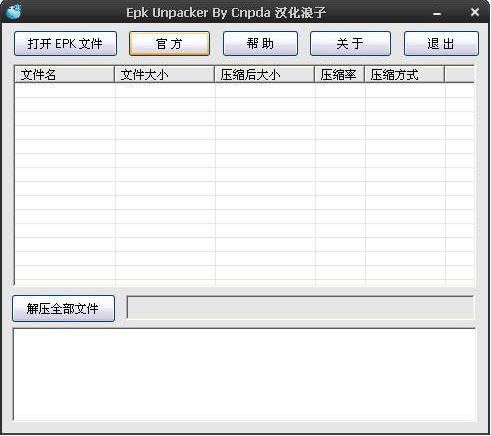Viewport: 491px width, 436px height.
Task: Click inside the bottom log text area
Action: (x=244, y=374)
